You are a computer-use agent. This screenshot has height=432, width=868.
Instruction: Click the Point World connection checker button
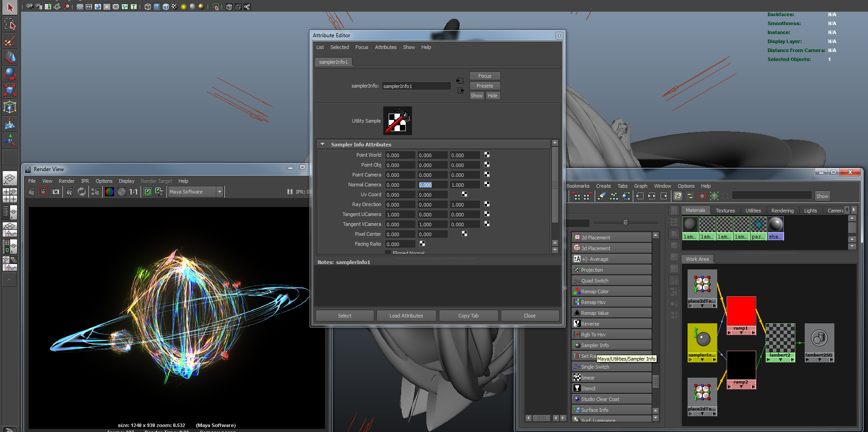click(x=487, y=155)
